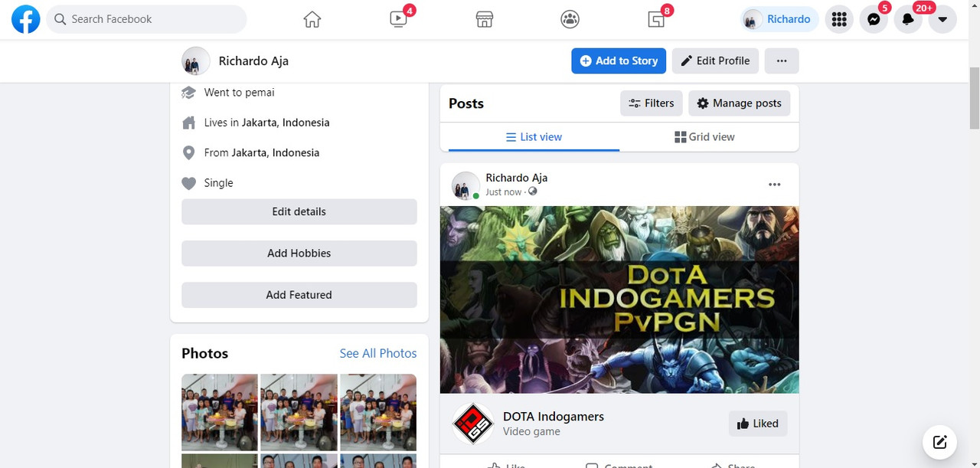
Task: Click the house Lives in icon
Action: tap(188, 123)
